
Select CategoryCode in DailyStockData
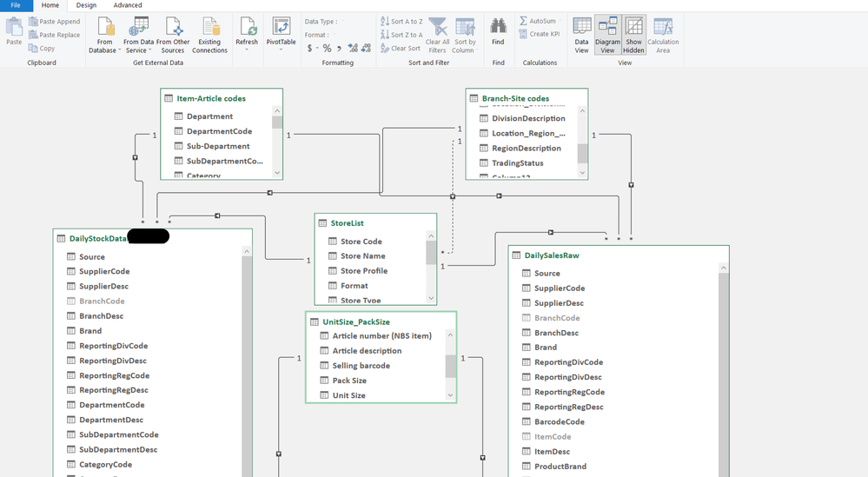pos(105,464)
